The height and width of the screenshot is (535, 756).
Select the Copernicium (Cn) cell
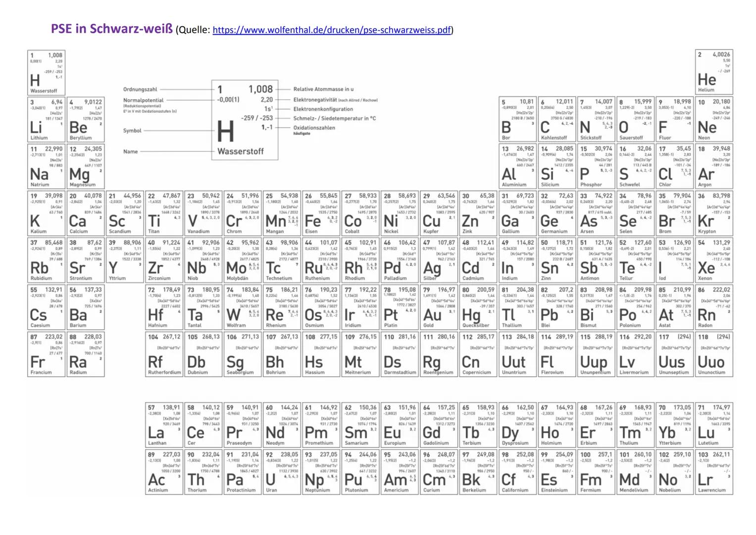point(478,355)
